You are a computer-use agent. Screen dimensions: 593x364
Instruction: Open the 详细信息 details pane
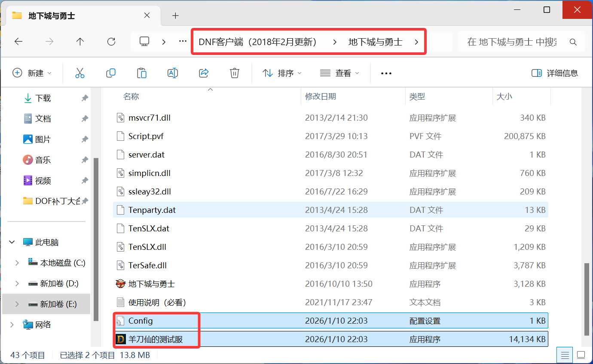pos(554,73)
